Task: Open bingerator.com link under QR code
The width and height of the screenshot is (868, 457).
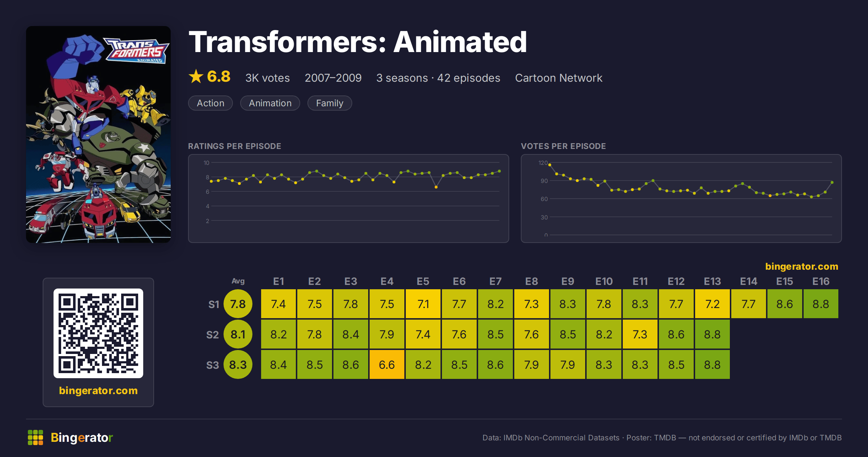Action: (x=98, y=390)
